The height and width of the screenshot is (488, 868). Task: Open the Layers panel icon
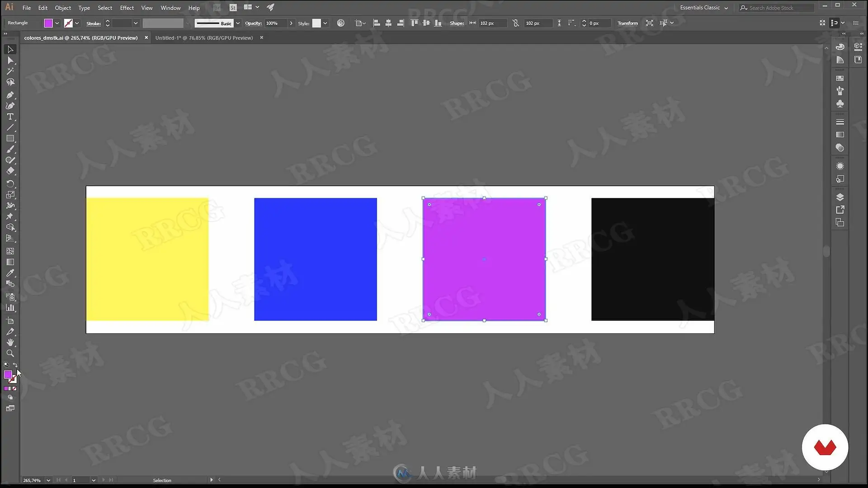(x=840, y=197)
